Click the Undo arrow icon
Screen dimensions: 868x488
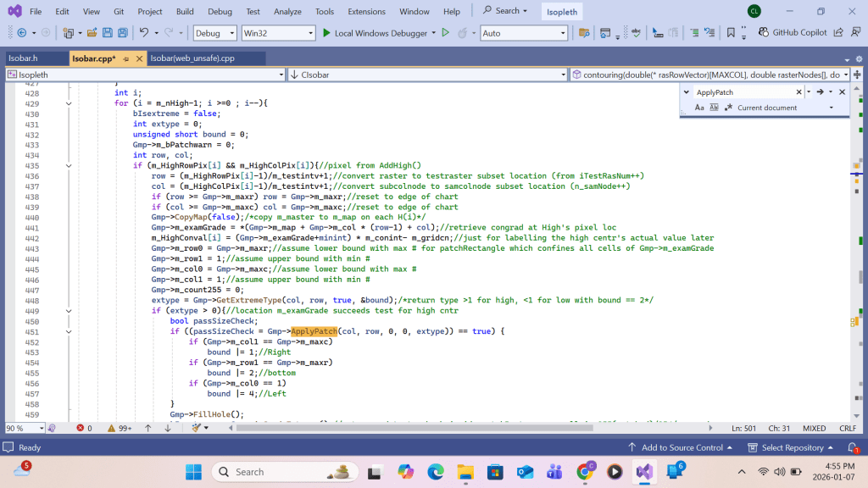pos(144,33)
